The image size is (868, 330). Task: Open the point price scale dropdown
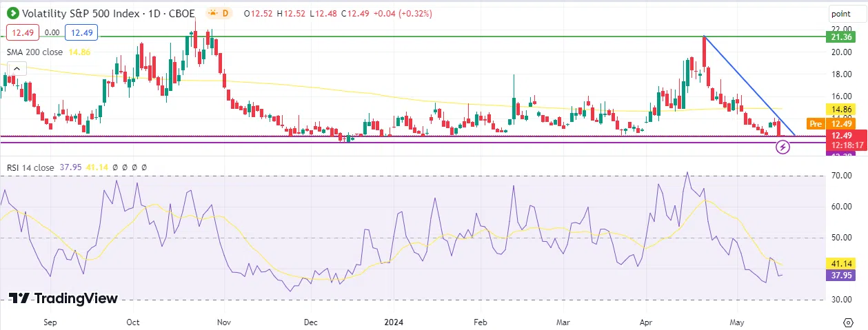tap(840, 14)
